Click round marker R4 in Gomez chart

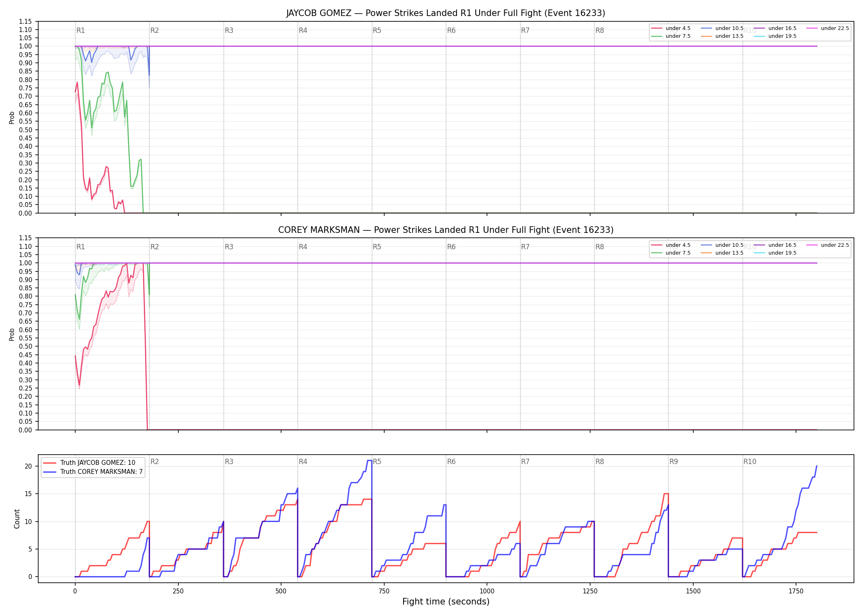pos(303,30)
